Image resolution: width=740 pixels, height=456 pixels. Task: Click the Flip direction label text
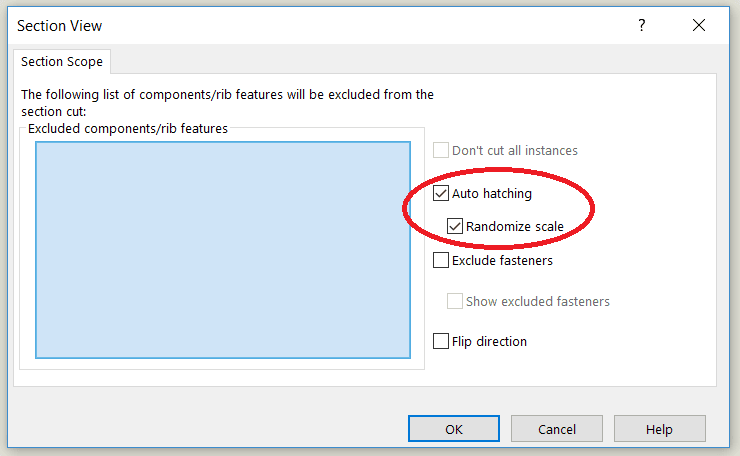pos(489,341)
